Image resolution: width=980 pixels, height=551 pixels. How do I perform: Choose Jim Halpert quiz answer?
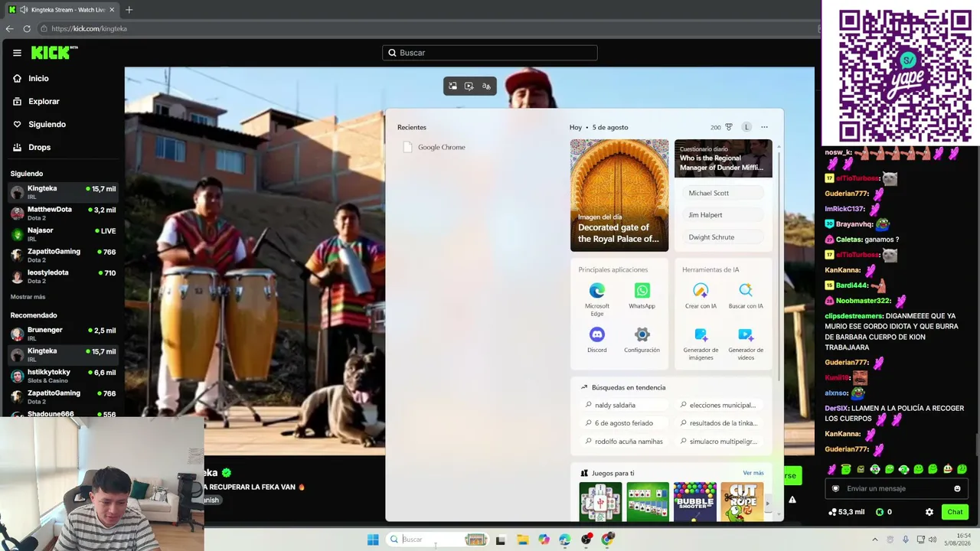tap(723, 215)
